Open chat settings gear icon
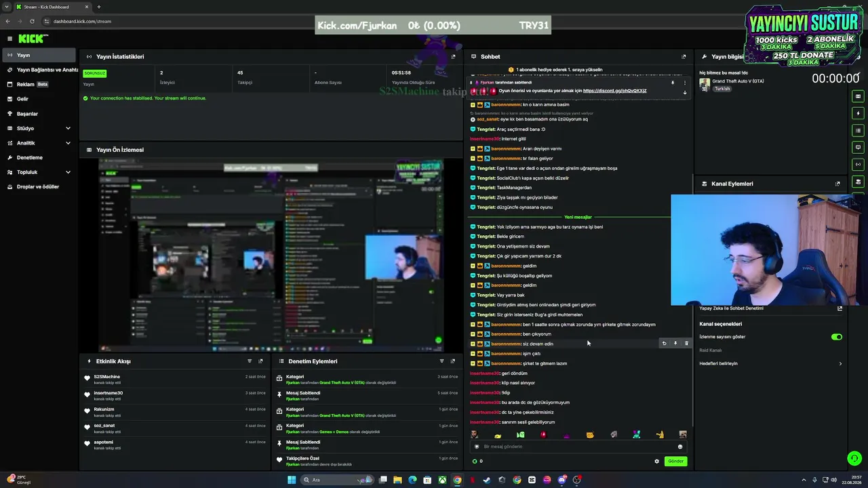868x488 pixels. [656, 462]
